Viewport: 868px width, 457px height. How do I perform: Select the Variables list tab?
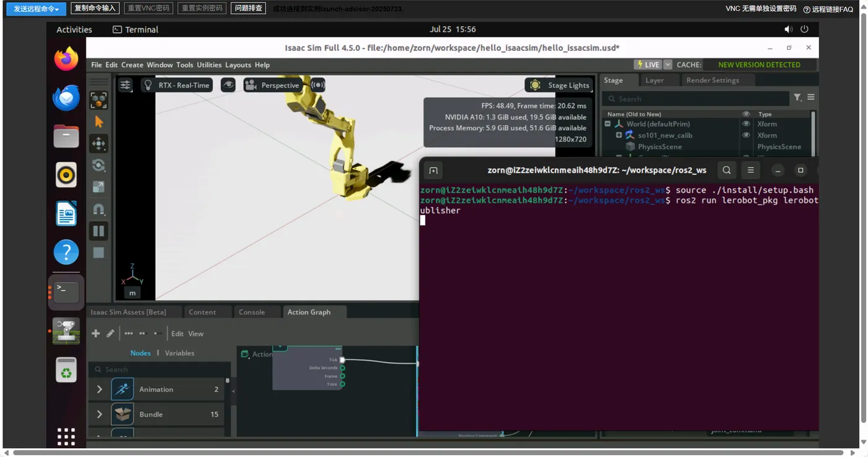coord(180,353)
